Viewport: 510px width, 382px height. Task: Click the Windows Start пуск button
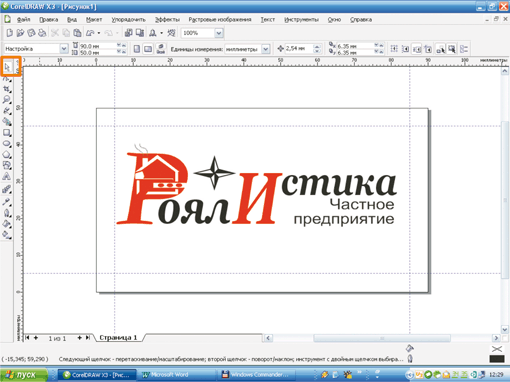point(24,375)
